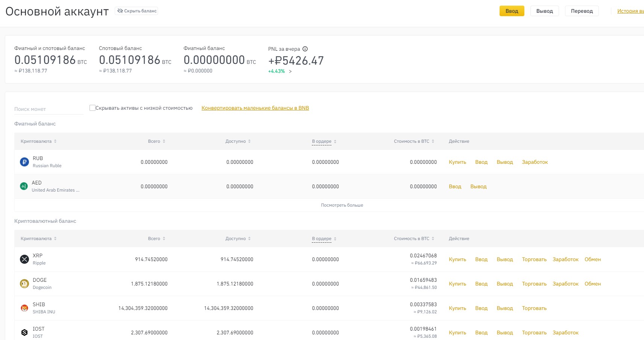Click Обмен in the XRP row
Viewport: 644px width, 340px height.
592,259
